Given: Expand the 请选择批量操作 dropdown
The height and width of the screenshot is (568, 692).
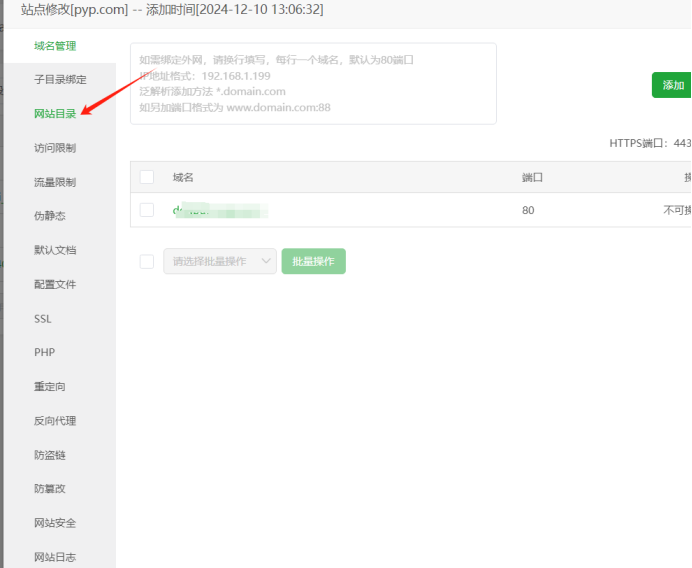Looking at the screenshot, I should click(x=220, y=262).
